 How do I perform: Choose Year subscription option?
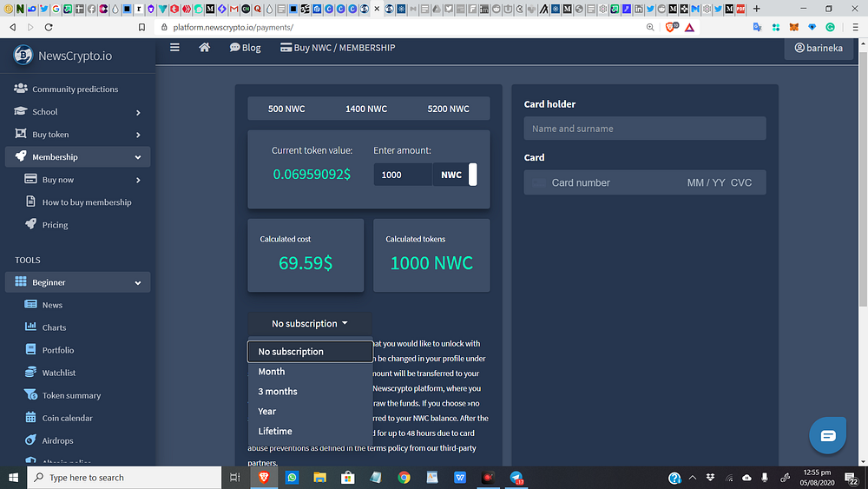[x=310, y=412]
